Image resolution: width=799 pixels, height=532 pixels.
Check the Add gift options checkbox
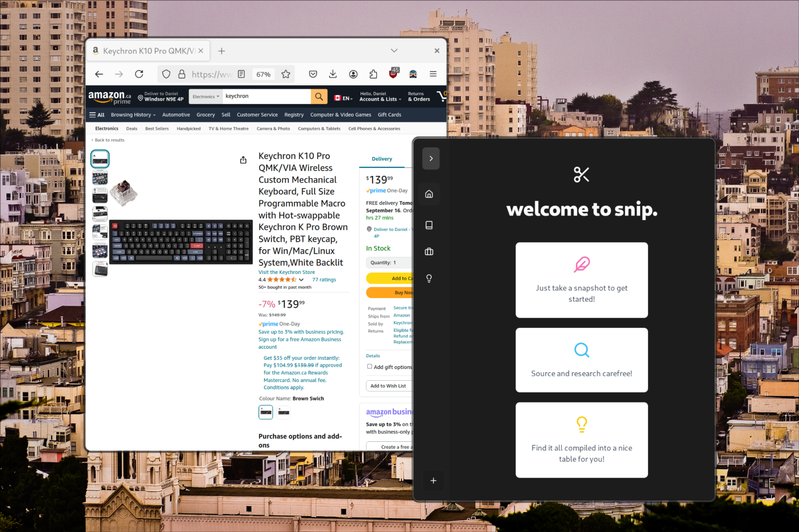coord(369,366)
